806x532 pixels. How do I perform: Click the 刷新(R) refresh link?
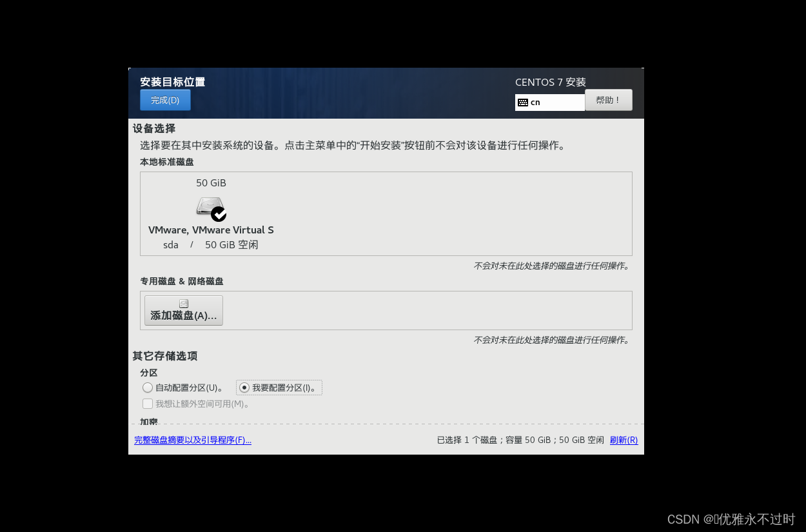[x=624, y=440]
